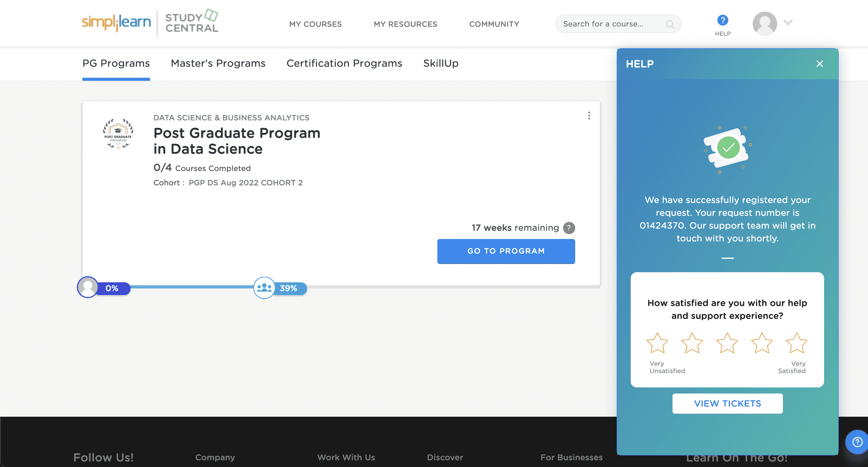Click the Simplilearn logo
868x467 pixels.
pos(116,22)
